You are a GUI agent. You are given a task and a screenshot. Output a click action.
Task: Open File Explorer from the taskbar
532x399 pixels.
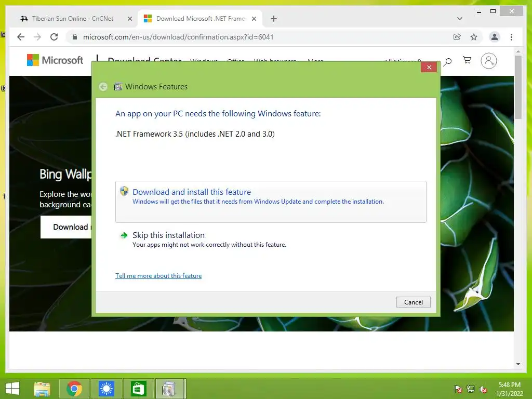[42, 389]
